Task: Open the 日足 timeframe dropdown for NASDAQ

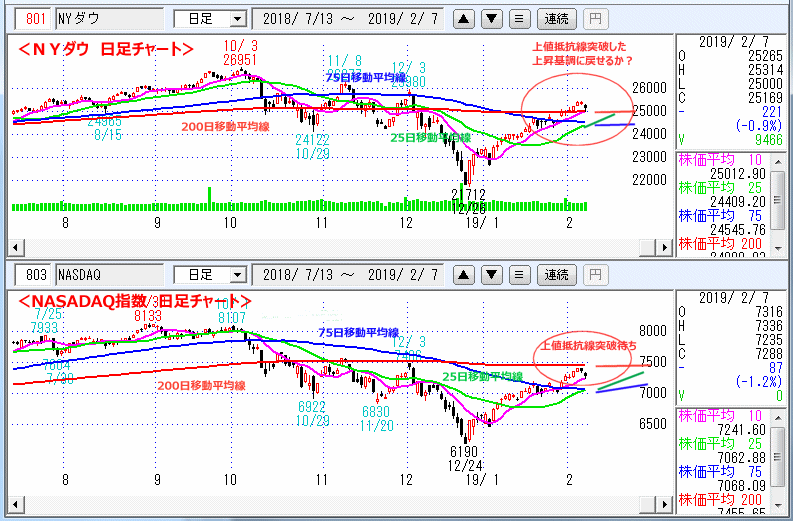Action: click(x=210, y=274)
